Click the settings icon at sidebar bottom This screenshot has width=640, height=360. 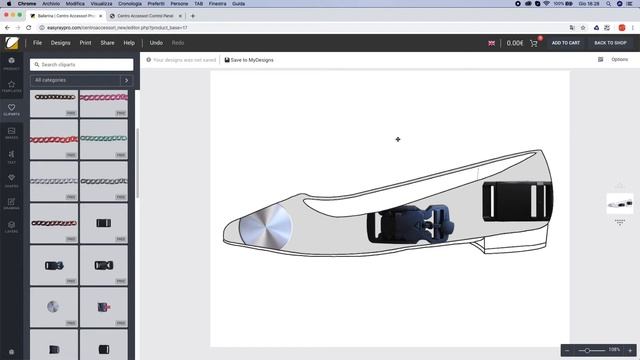[11, 351]
